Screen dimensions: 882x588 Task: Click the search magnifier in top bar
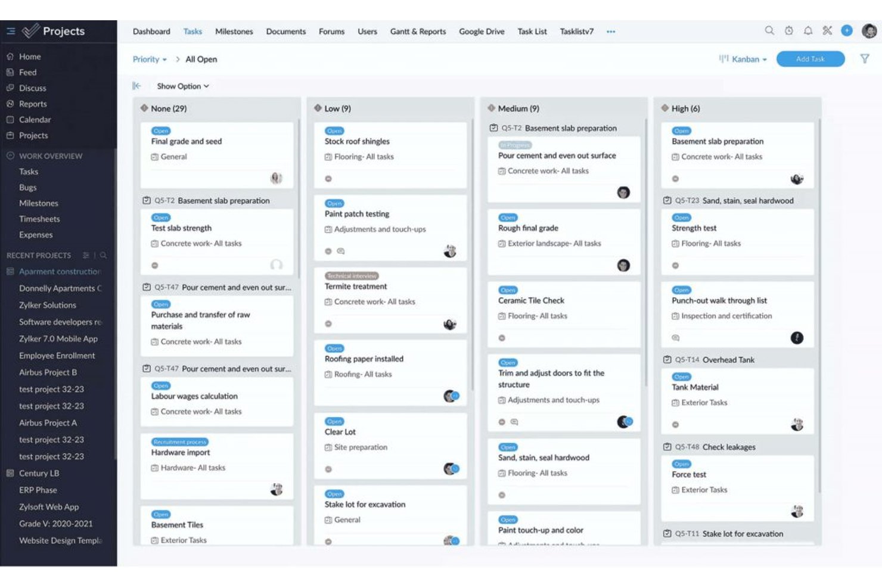769,30
